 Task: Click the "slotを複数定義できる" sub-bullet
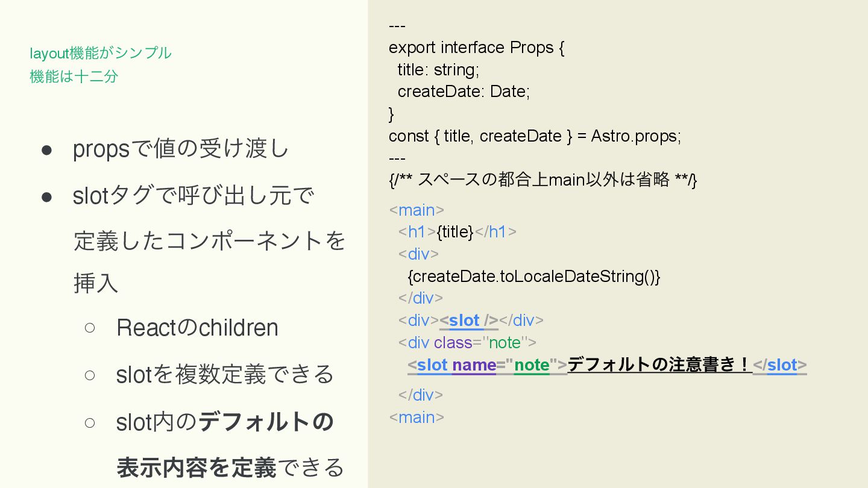[225, 374]
